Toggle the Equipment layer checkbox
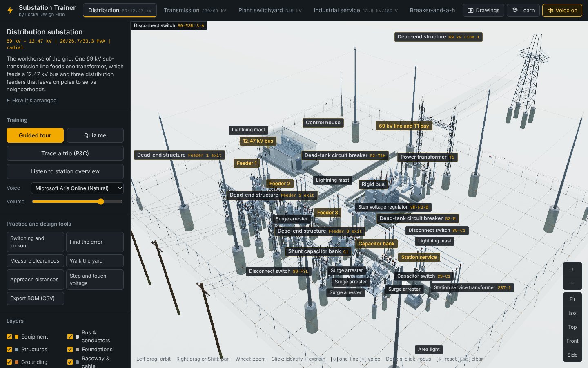The image size is (588, 368). click(x=9, y=337)
